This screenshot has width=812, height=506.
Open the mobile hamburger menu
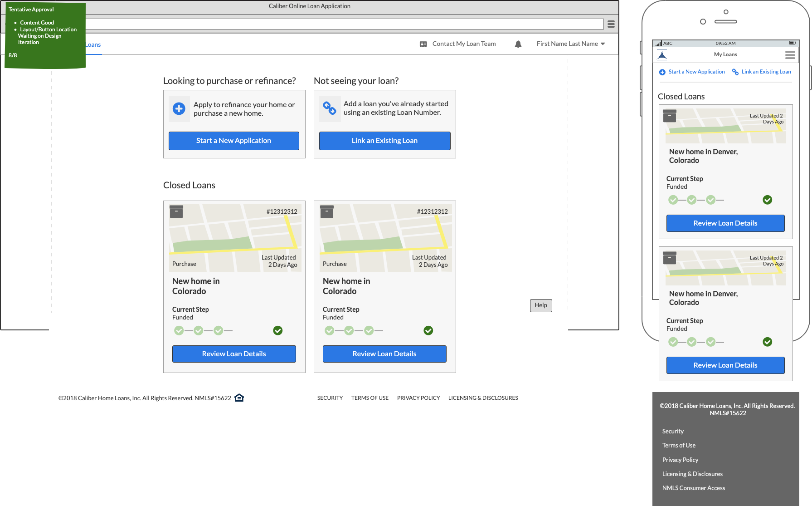790,55
